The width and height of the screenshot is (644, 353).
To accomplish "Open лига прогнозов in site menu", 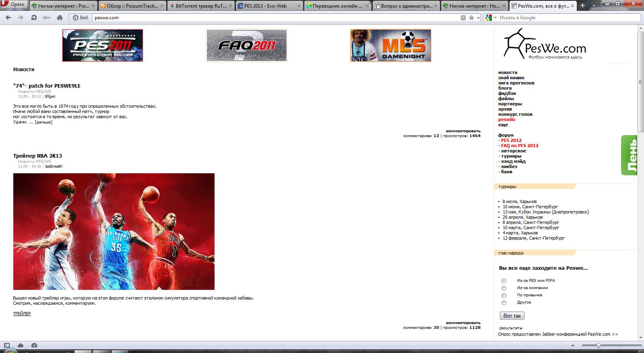I will [x=516, y=83].
